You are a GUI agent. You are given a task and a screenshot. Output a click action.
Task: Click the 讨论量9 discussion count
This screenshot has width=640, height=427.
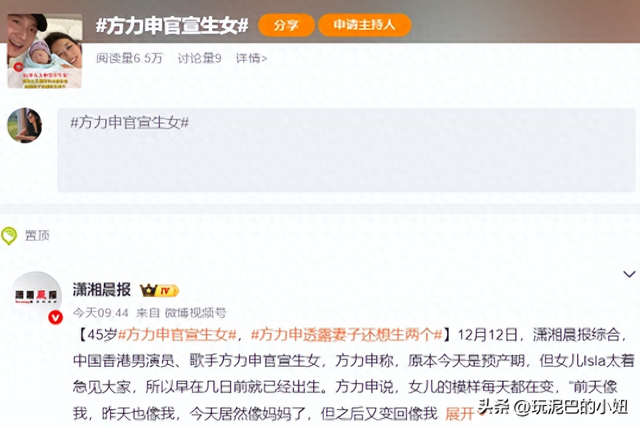click(200, 58)
